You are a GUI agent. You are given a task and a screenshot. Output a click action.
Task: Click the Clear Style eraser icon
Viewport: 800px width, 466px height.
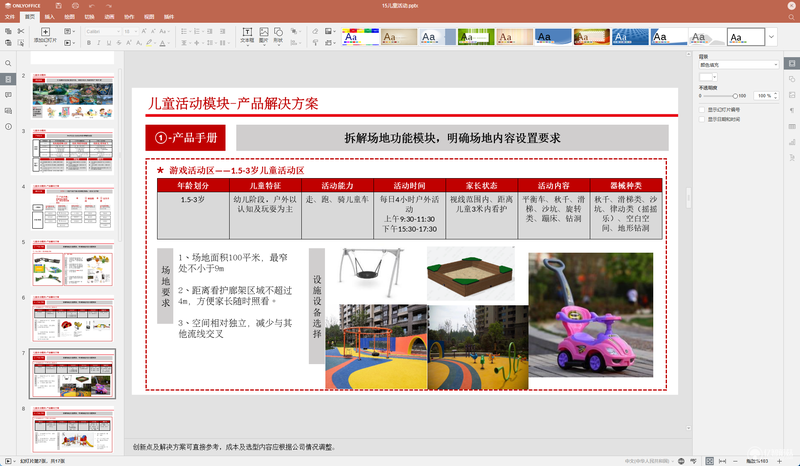(315, 32)
